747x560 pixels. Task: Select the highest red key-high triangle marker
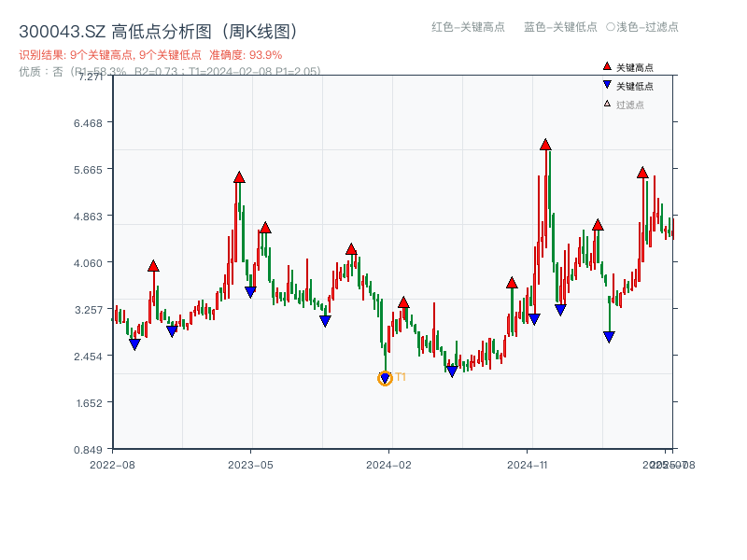(x=546, y=145)
